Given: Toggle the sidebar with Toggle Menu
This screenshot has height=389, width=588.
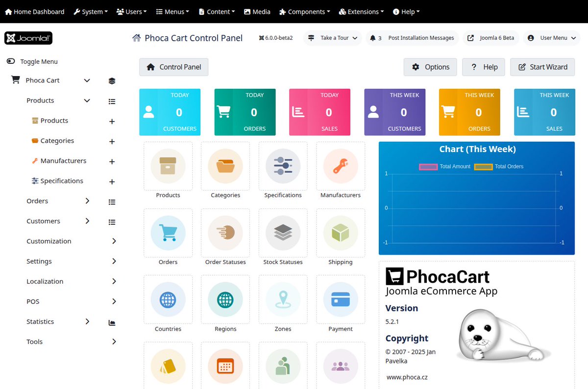Looking at the screenshot, I should (34, 61).
